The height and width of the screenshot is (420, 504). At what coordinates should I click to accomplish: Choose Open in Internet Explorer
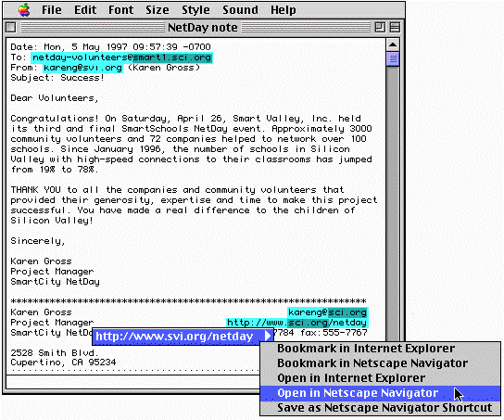point(380,378)
